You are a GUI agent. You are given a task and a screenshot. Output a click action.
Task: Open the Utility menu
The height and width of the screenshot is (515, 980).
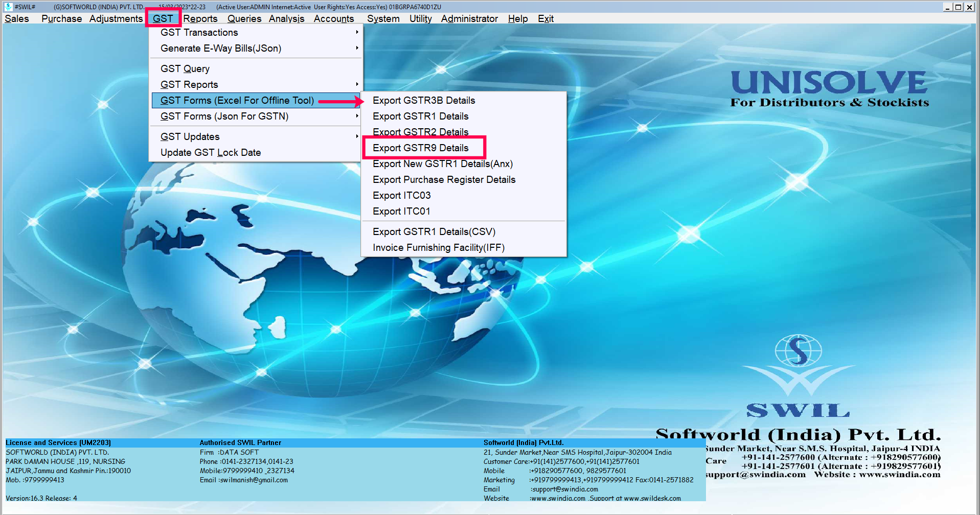[x=421, y=18]
